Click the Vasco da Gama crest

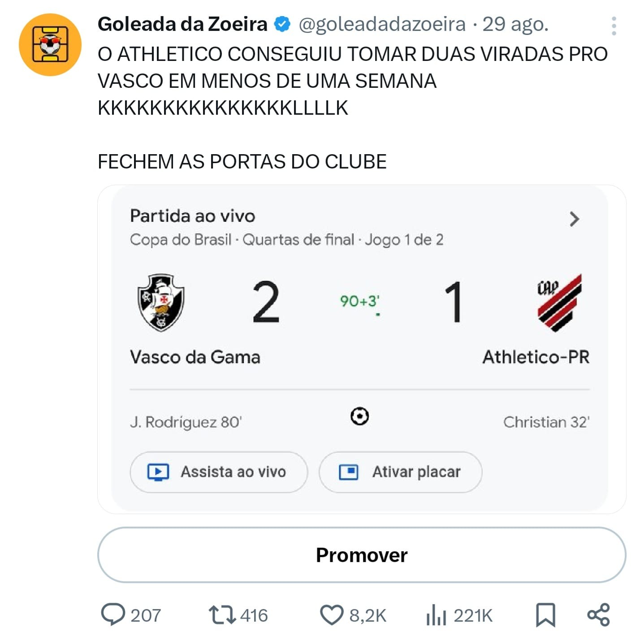coord(161,303)
